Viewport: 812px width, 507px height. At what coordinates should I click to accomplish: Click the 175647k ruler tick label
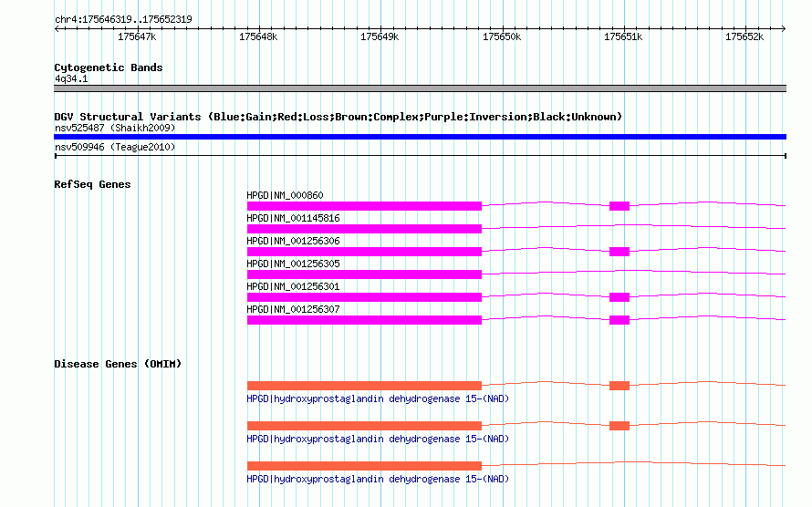point(137,36)
